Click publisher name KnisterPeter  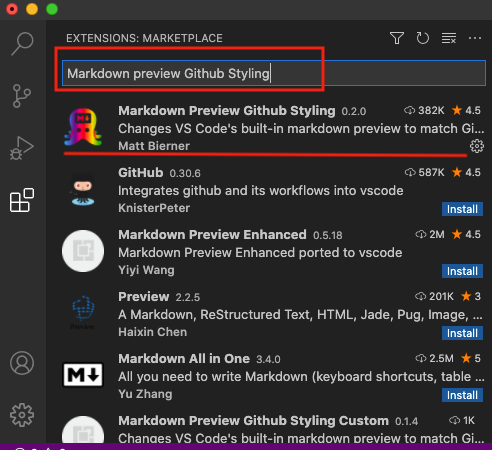(154, 208)
